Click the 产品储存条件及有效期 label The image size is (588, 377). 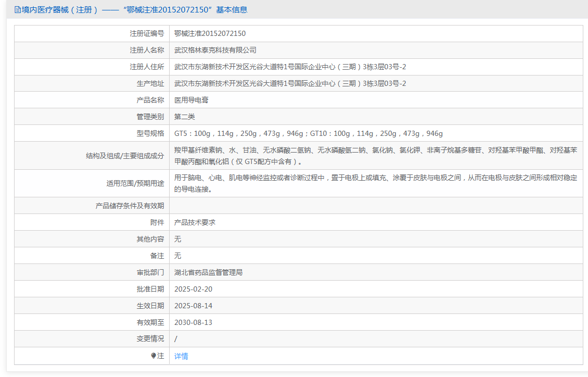click(x=130, y=206)
